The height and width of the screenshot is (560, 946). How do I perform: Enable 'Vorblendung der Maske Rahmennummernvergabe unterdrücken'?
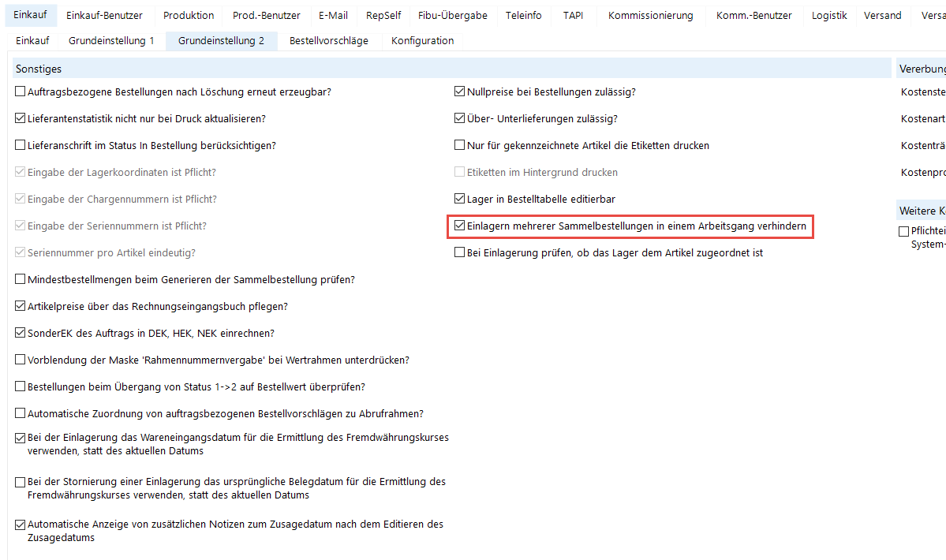coord(20,360)
